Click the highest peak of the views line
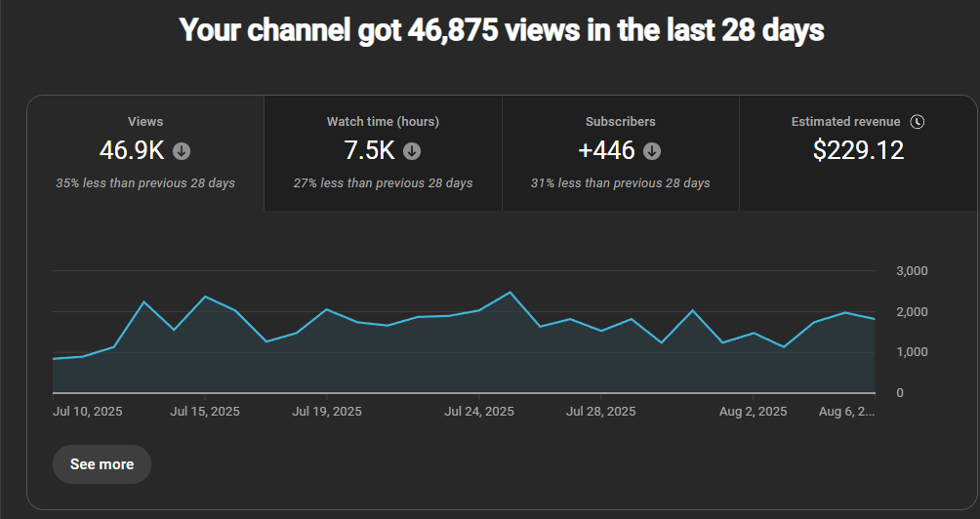 click(510, 293)
